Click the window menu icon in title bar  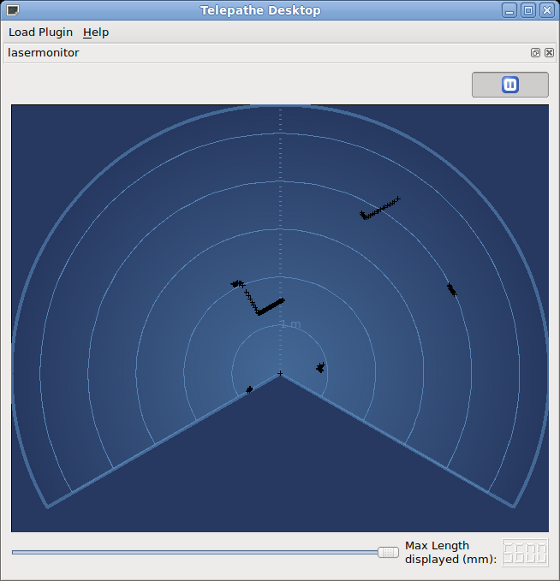tap(13, 10)
